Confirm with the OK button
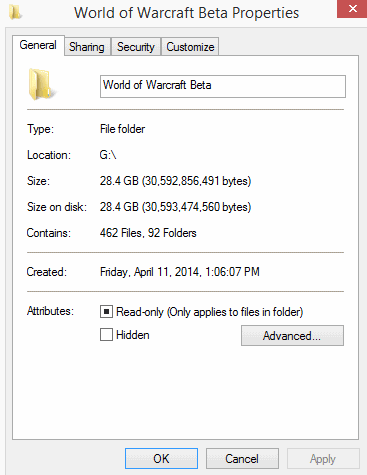This screenshot has height=475, width=367. point(161,459)
